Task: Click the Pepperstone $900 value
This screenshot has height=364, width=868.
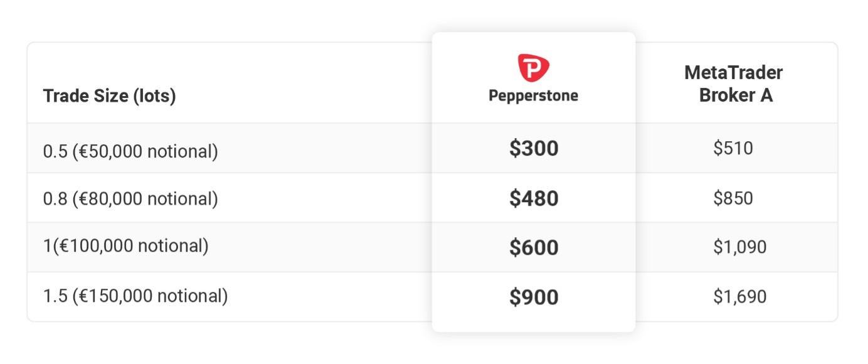Action: point(534,297)
